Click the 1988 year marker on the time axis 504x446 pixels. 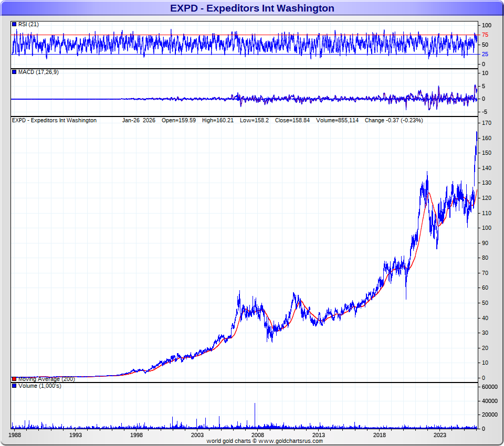click(15, 436)
